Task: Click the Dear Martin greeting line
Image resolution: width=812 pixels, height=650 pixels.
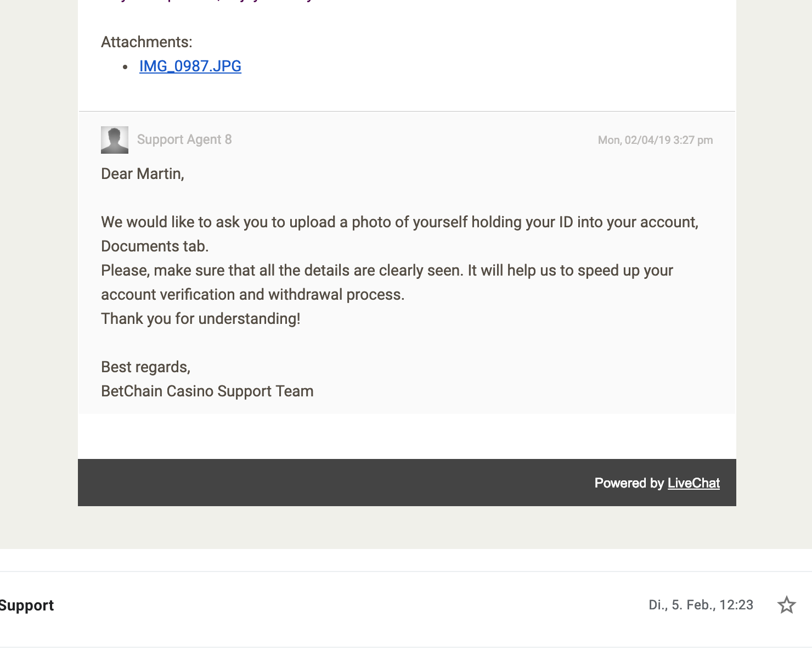Action: pyautogui.click(x=143, y=174)
